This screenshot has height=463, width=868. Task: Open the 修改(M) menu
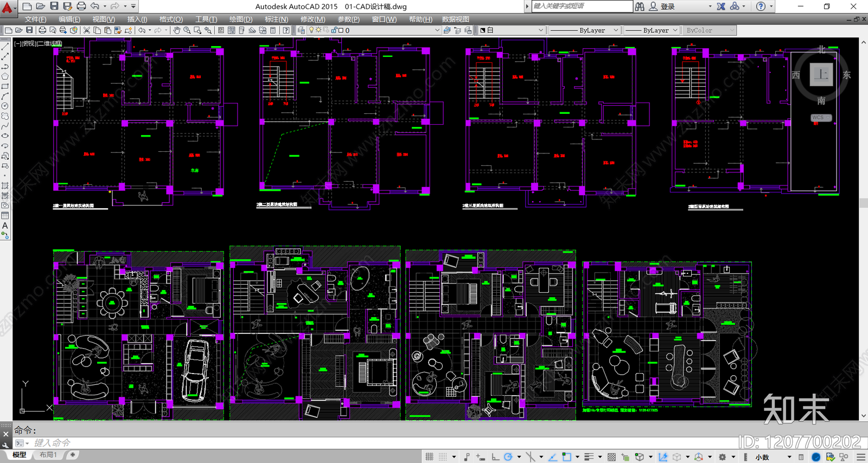(312, 19)
